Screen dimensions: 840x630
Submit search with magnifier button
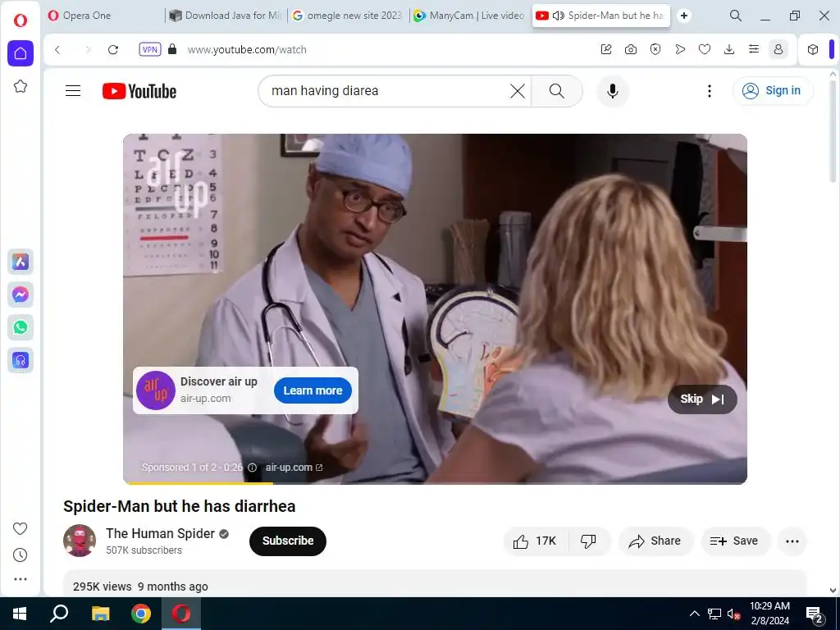(x=557, y=91)
